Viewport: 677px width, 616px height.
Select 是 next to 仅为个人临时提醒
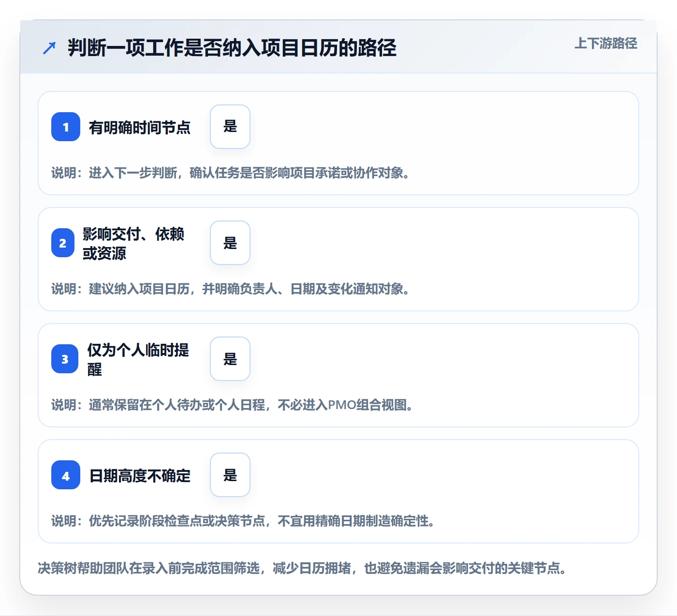point(230,359)
